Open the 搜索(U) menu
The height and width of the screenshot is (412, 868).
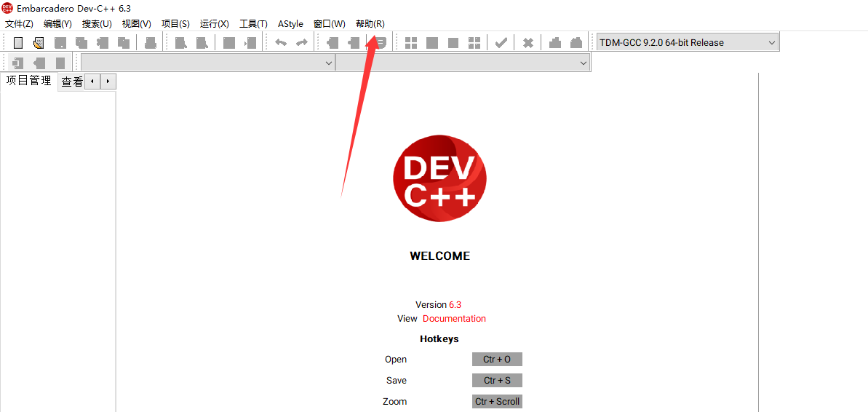click(x=97, y=24)
